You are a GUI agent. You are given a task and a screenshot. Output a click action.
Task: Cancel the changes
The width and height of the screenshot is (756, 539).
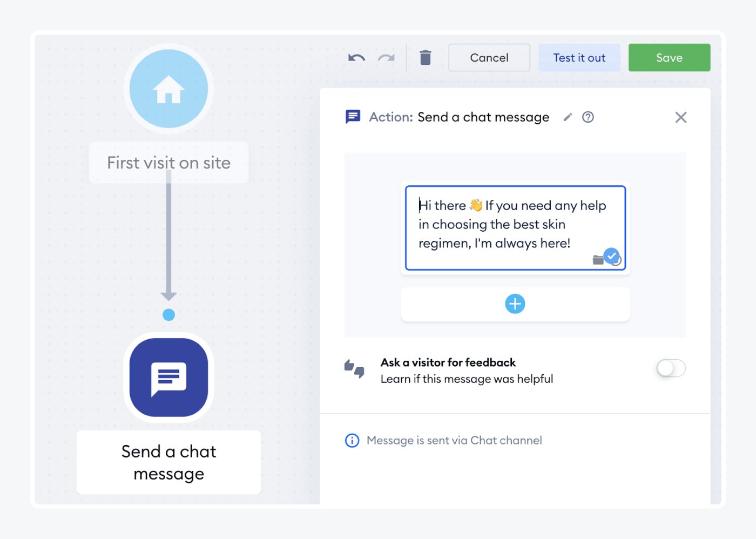489,58
